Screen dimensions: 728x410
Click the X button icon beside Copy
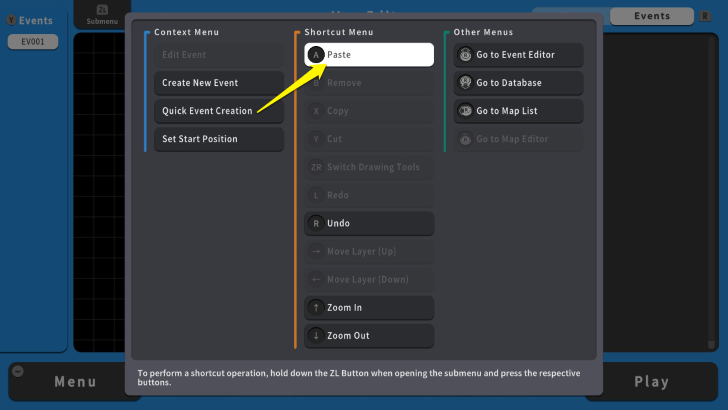point(316,111)
